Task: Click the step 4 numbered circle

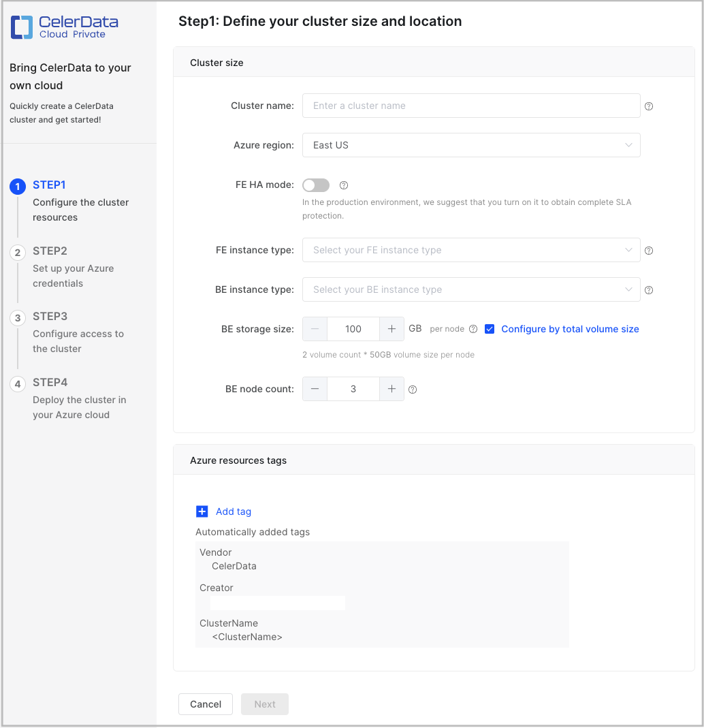Action: tap(18, 384)
